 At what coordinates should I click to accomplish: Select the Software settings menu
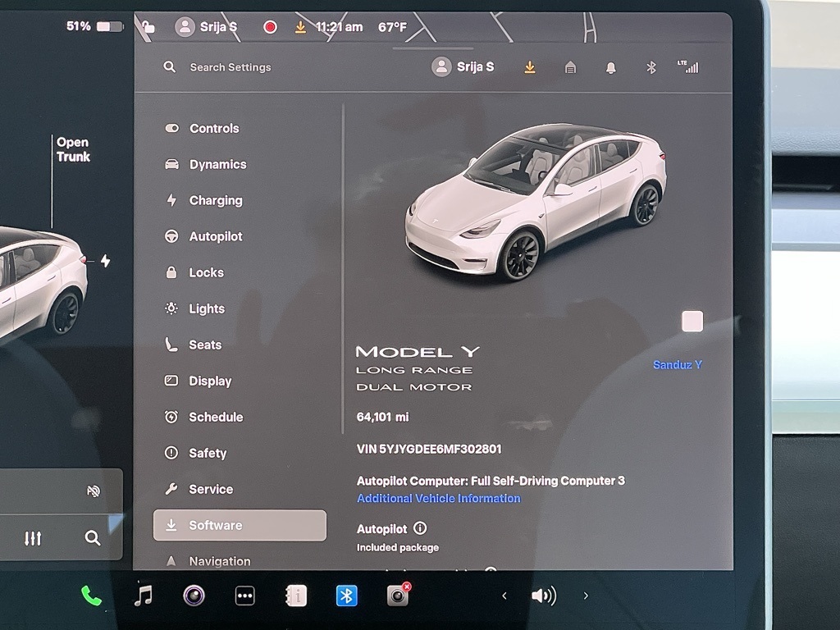[x=240, y=525]
